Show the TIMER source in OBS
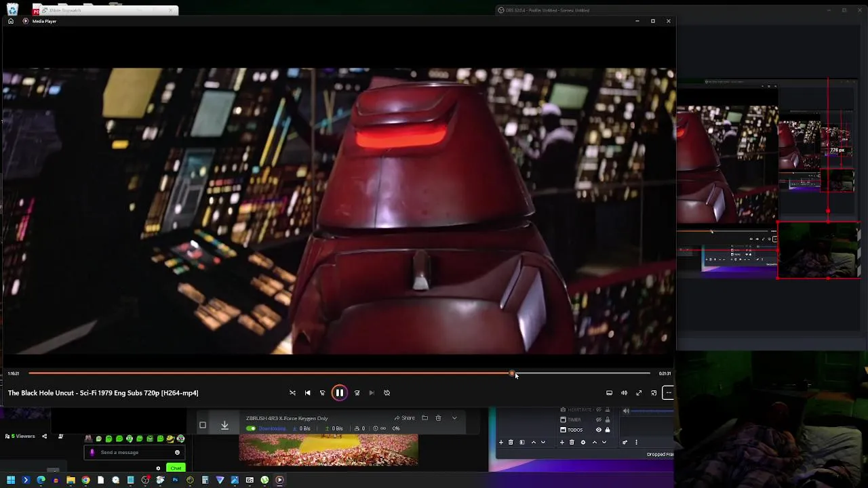This screenshot has width=868, height=488. coord(599,420)
